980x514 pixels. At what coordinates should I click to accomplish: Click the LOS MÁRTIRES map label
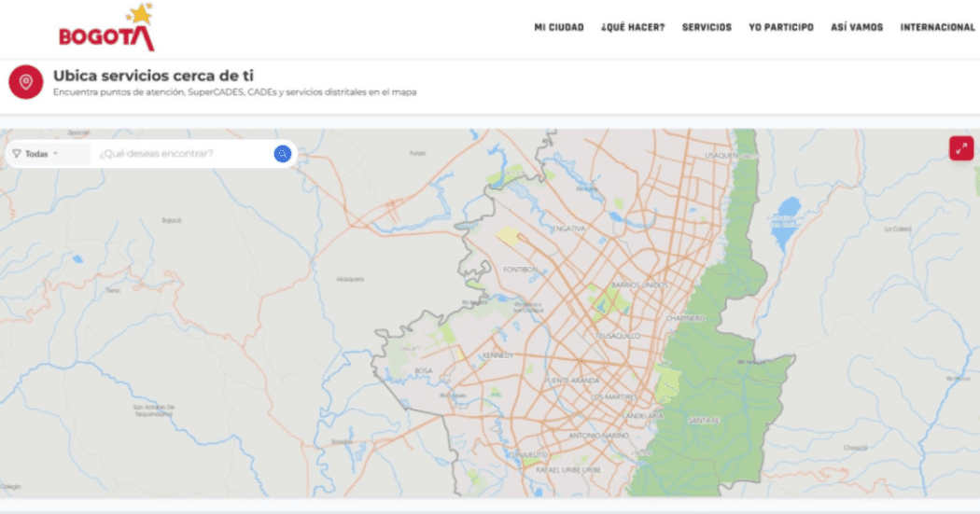(x=614, y=397)
